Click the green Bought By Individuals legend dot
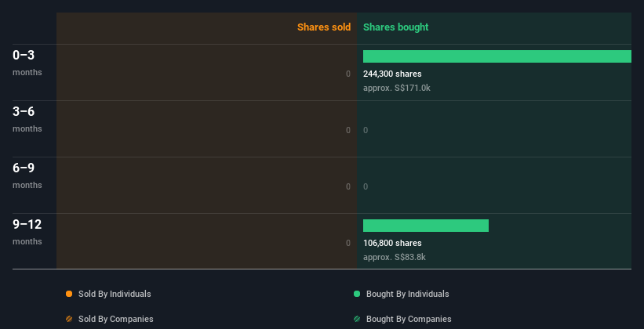644x329 pixels. pyautogui.click(x=357, y=294)
